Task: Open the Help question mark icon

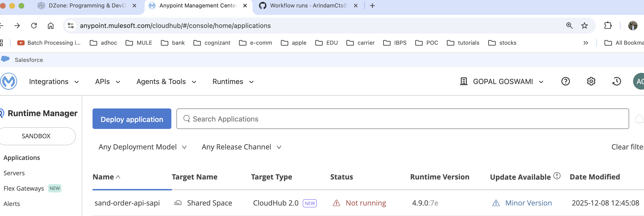Action: click(565, 81)
